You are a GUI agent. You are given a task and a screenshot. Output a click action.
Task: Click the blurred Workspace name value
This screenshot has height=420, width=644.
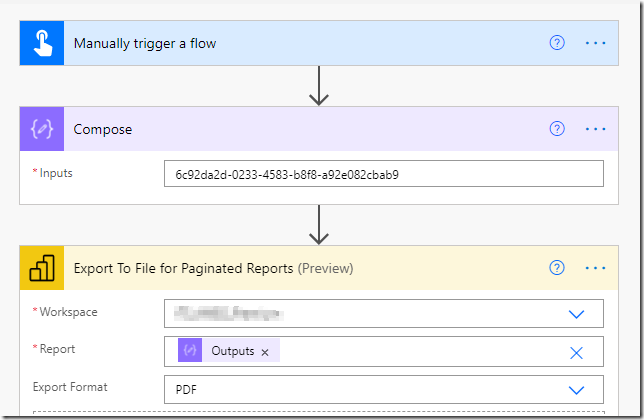pyautogui.click(x=229, y=314)
